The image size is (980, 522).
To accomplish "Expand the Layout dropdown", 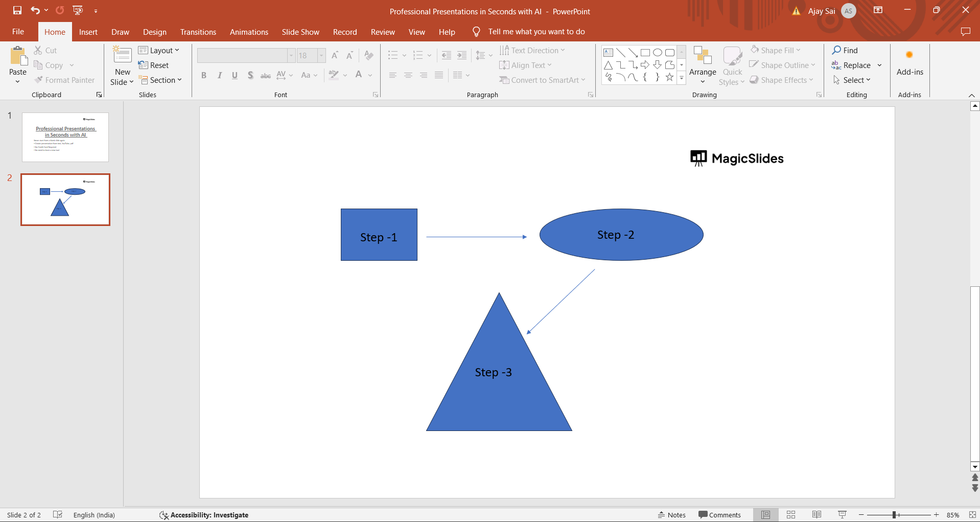I will [x=159, y=50].
